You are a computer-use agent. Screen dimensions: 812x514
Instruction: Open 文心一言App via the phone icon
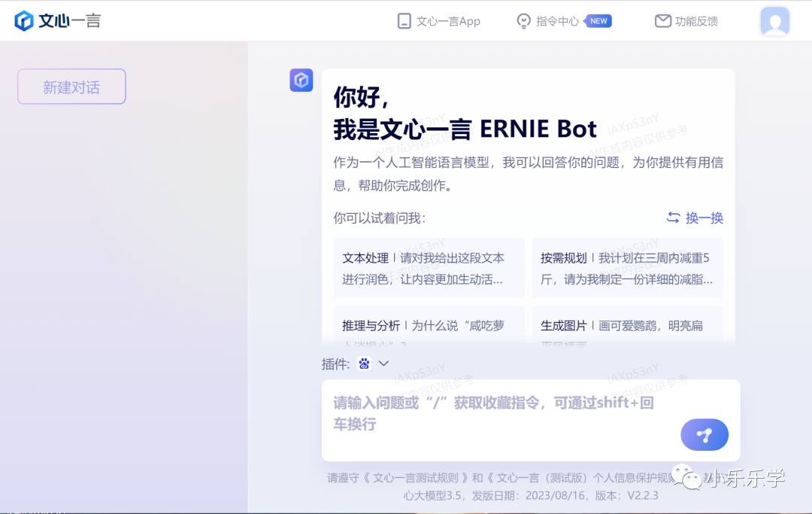[x=404, y=21]
